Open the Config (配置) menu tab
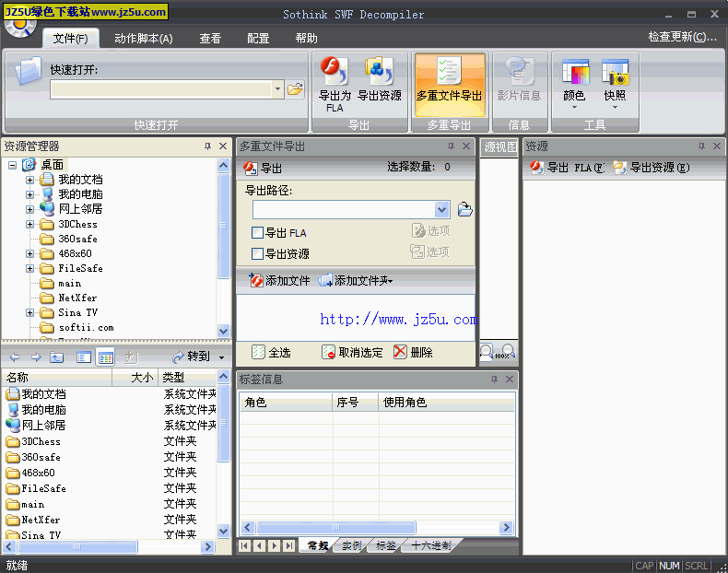Image resolution: width=728 pixels, height=573 pixels. [258, 38]
